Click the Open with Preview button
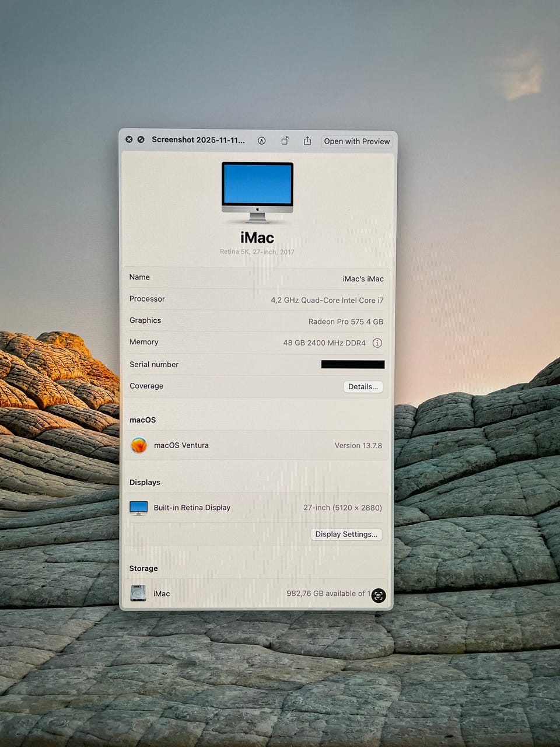This screenshot has height=747, width=560. [357, 141]
